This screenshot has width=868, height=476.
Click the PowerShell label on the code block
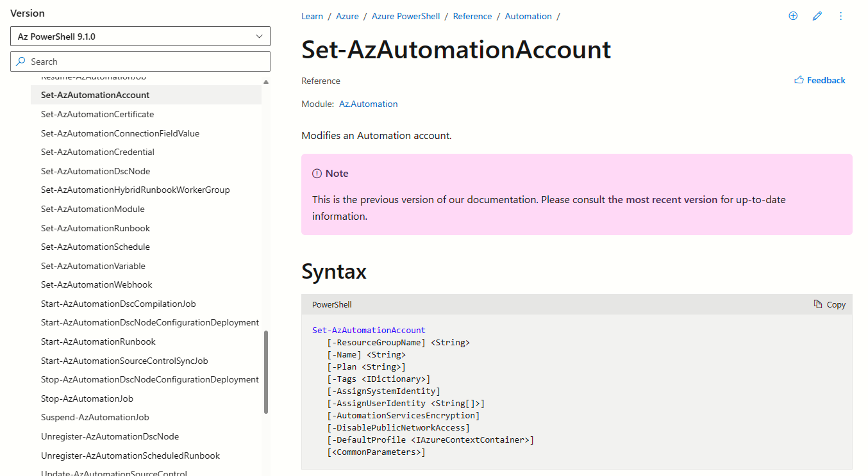(331, 304)
